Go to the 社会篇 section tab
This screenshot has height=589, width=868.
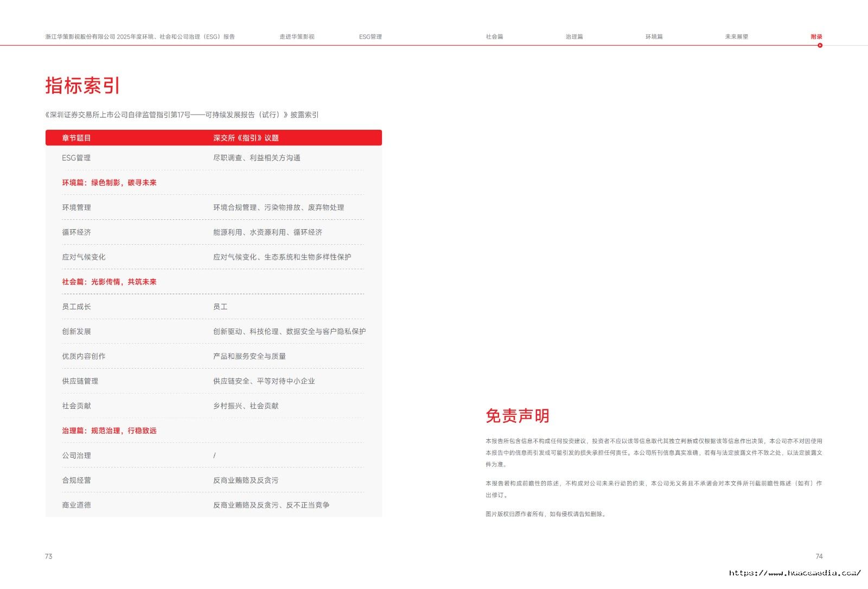[494, 37]
